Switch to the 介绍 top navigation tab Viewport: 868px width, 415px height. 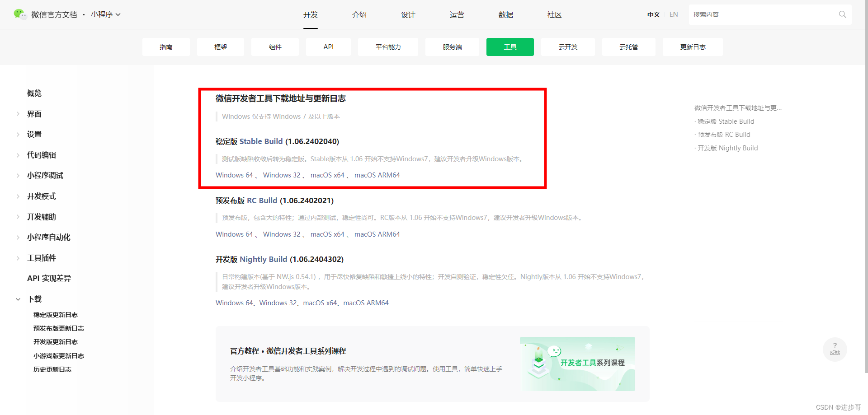coord(359,15)
